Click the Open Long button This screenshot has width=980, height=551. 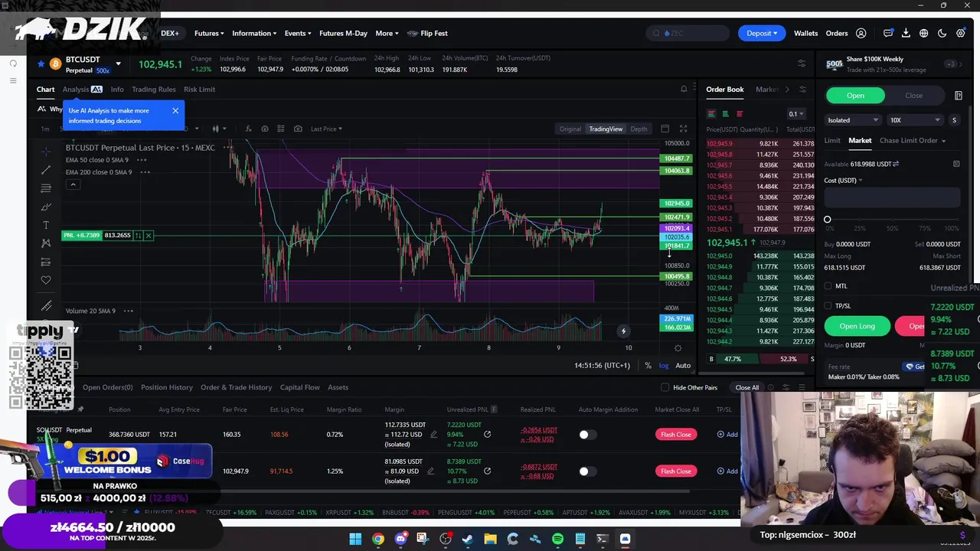(857, 326)
